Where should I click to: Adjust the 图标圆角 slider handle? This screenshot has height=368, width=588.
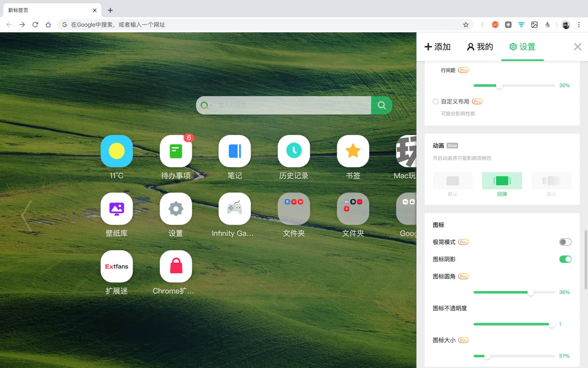[530, 292]
